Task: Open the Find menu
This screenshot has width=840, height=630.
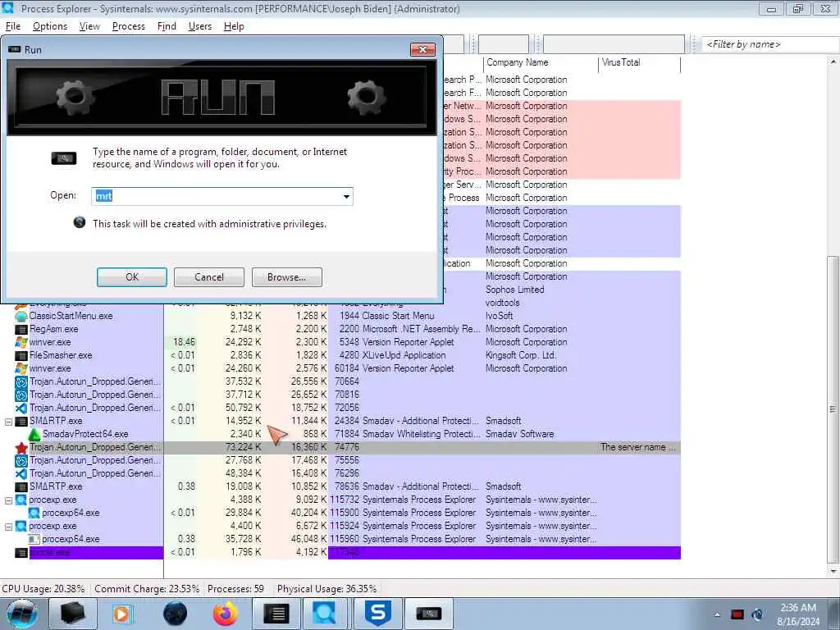Action: [167, 26]
